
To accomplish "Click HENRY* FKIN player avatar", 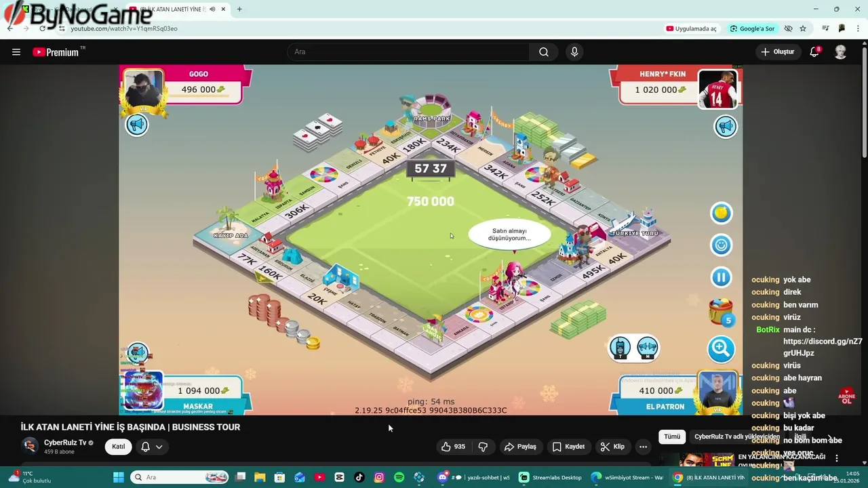I will [x=717, y=89].
